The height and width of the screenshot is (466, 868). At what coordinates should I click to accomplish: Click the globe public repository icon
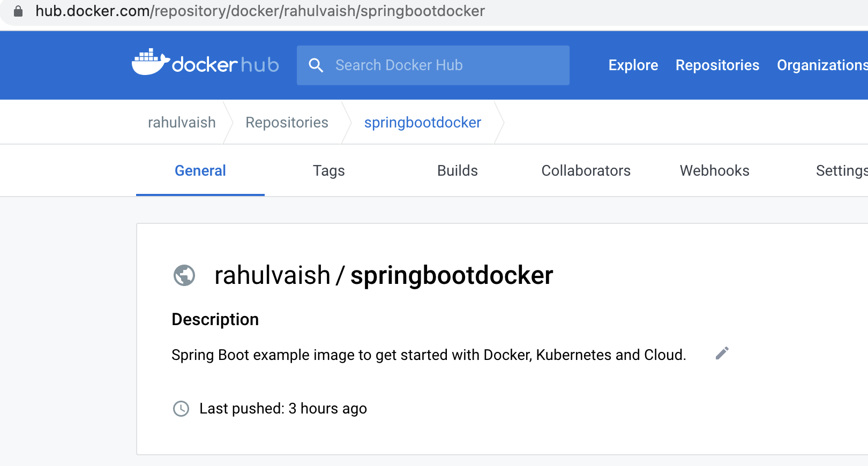tap(184, 275)
